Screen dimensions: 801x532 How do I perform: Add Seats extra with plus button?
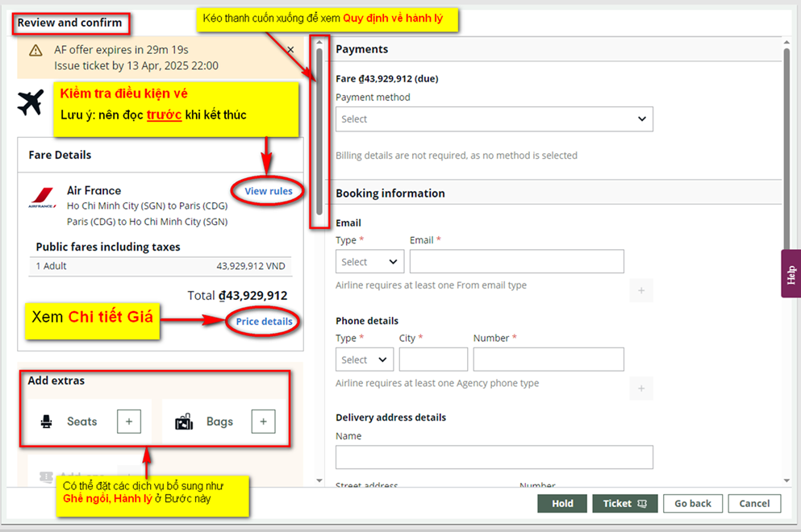pyautogui.click(x=129, y=422)
